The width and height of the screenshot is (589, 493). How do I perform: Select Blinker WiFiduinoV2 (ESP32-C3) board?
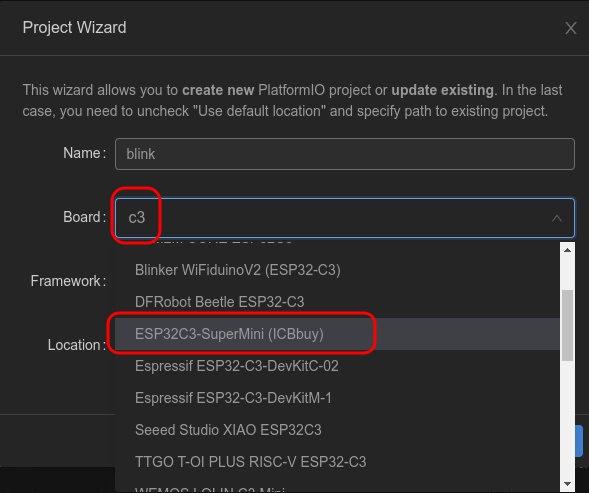pos(337,270)
